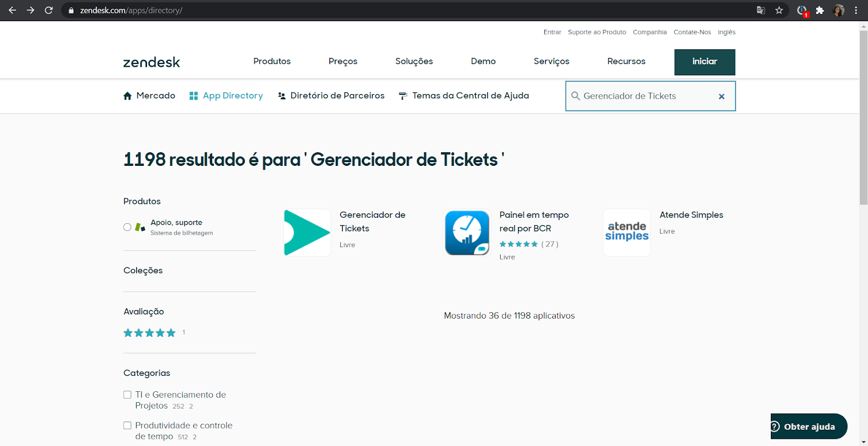Select the Apoio, suporte radio button

(127, 227)
